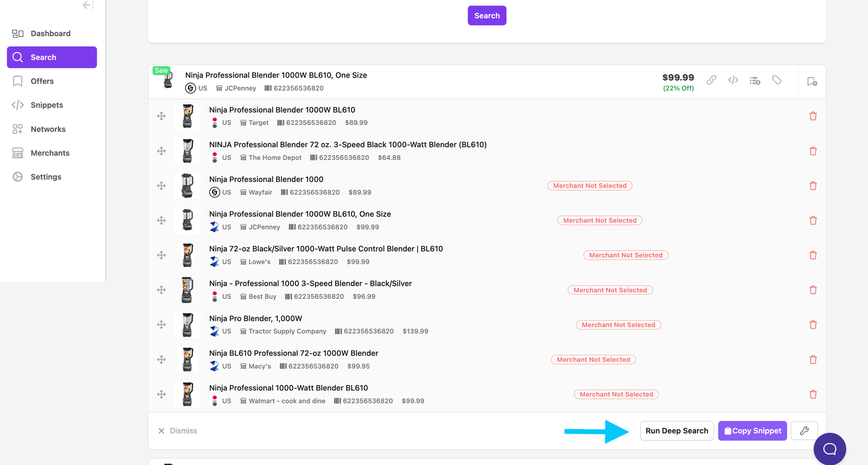Select the Search menu item in sidebar
Image resolution: width=868 pixels, height=465 pixels.
tap(52, 57)
